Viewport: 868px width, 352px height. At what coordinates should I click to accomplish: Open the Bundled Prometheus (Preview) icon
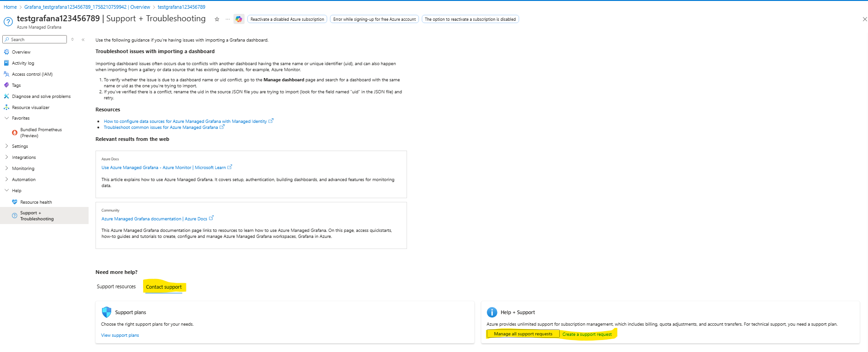click(x=15, y=133)
